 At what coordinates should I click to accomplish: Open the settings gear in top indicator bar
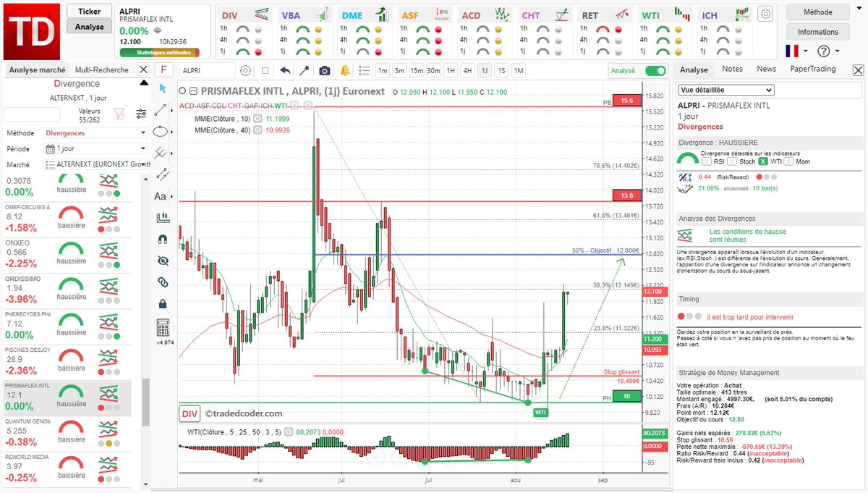pos(765,13)
